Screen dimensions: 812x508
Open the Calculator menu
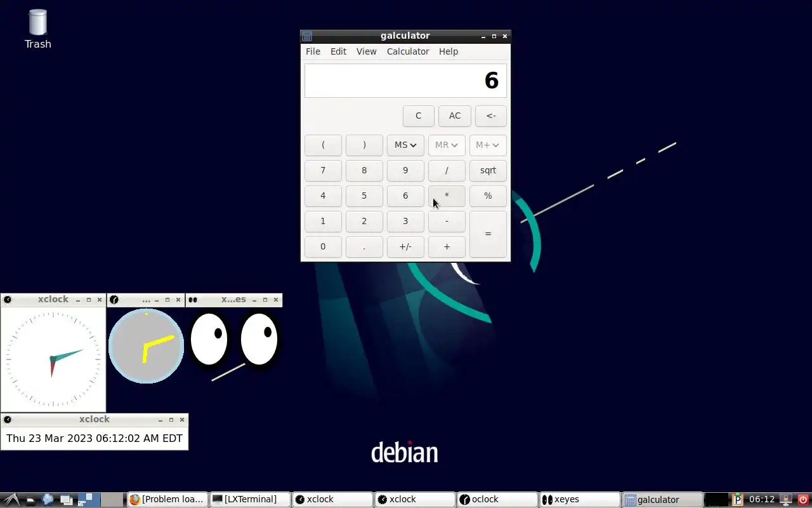tap(408, 51)
